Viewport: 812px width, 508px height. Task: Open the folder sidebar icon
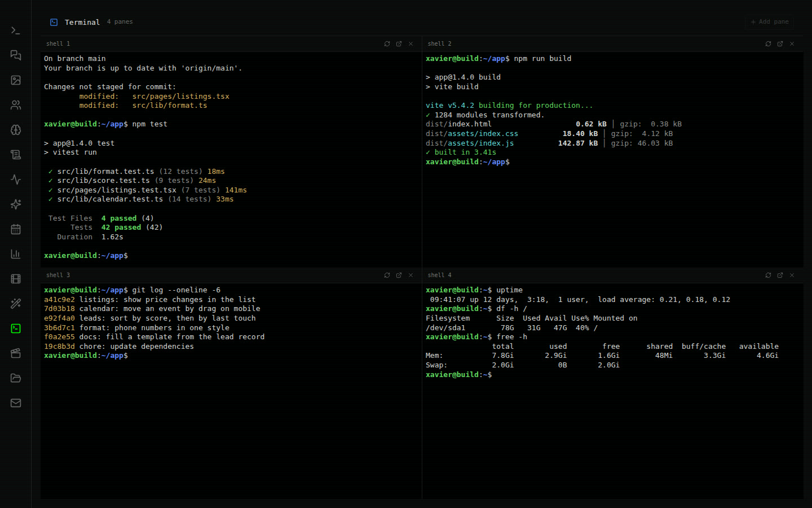click(x=16, y=378)
